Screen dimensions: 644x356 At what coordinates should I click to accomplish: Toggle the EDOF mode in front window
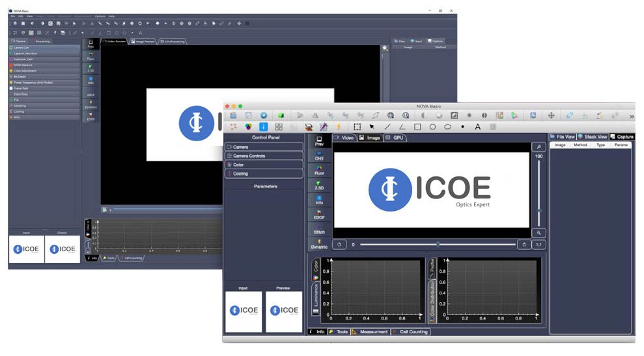point(319,215)
